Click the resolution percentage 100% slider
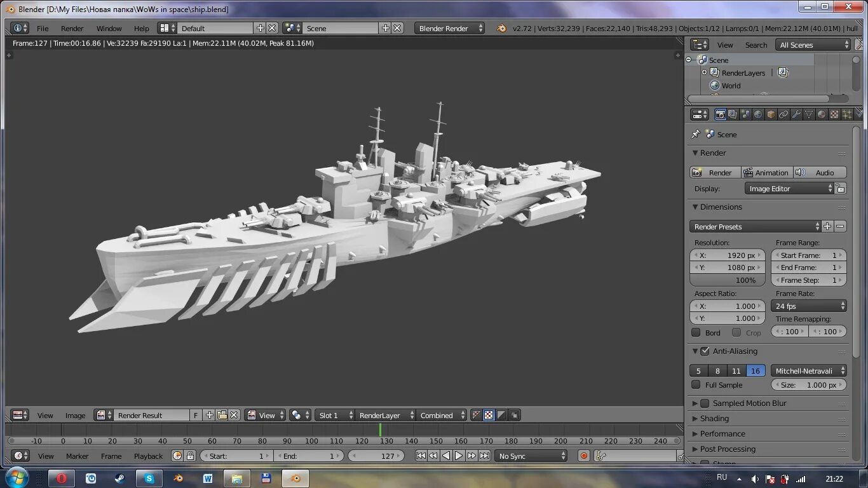Viewport: 868px width, 488px height. [728, 280]
